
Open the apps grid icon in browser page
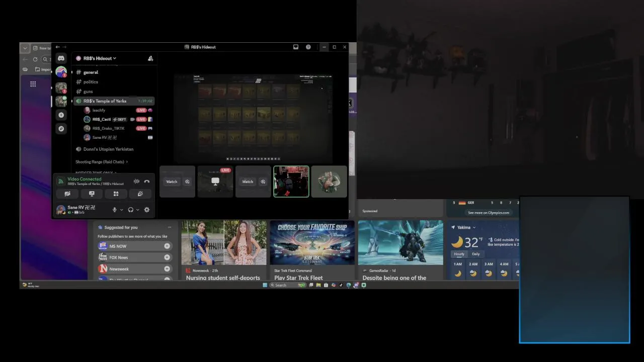(x=33, y=84)
